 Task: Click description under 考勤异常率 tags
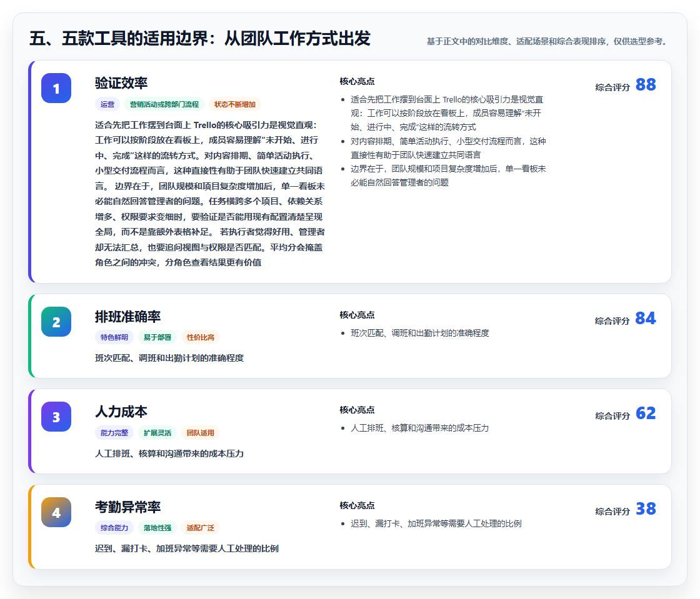pyautogui.click(x=187, y=548)
